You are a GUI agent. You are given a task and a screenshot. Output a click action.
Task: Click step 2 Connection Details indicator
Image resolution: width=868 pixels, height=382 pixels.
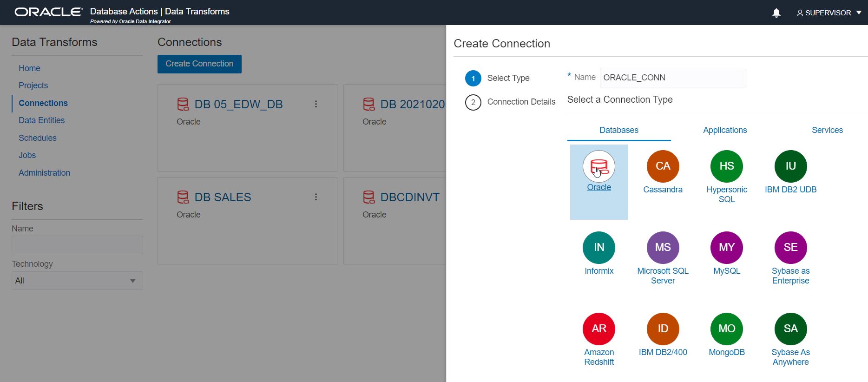473,102
